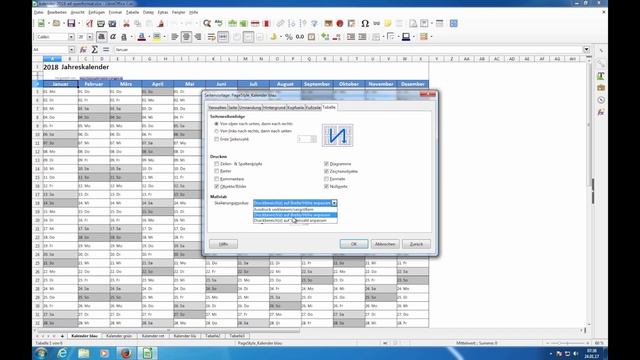Viewport: 640px width, 360px height.
Task: Collapse the Skalierungsmodus dropdown arrow
Action: 334,203
